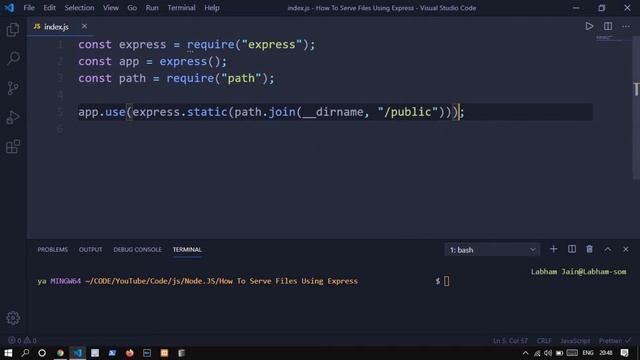Show hidden system tray icons

[x=525, y=353]
